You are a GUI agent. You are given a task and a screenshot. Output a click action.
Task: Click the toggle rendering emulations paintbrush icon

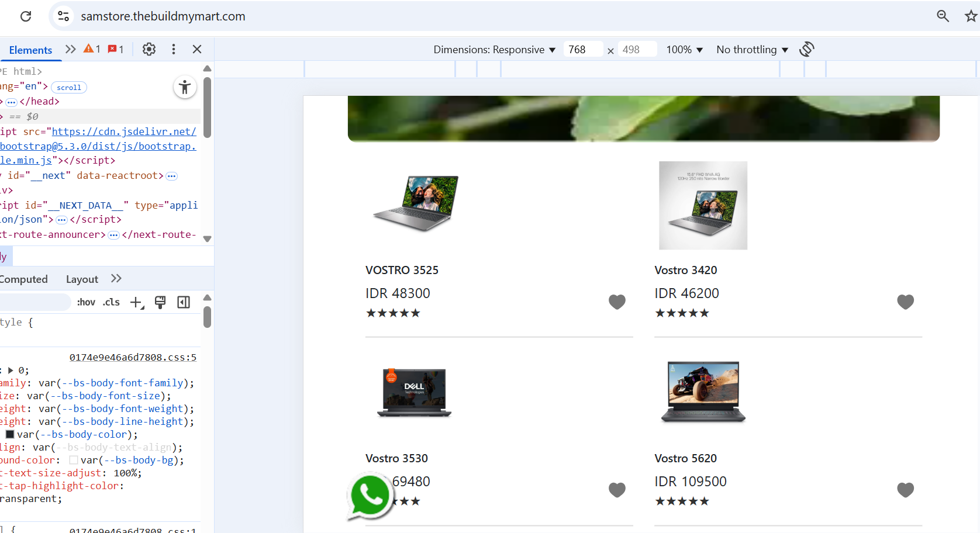click(x=160, y=302)
